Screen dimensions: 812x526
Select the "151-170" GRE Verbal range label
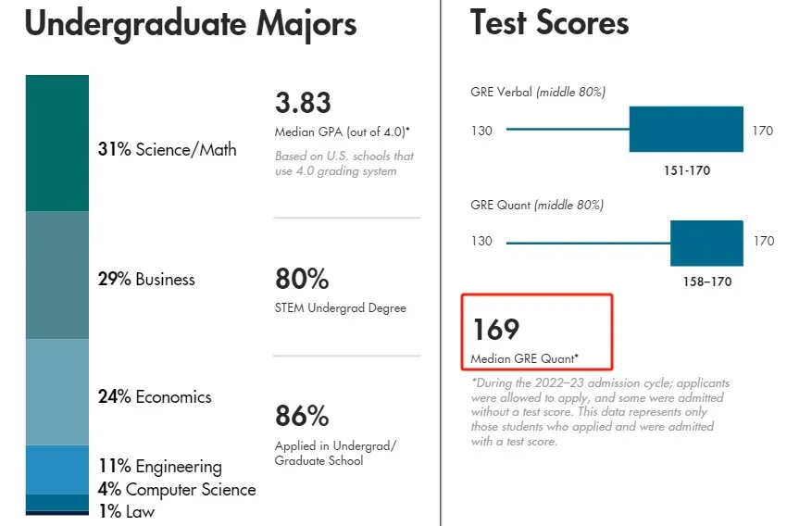point(685,171)
